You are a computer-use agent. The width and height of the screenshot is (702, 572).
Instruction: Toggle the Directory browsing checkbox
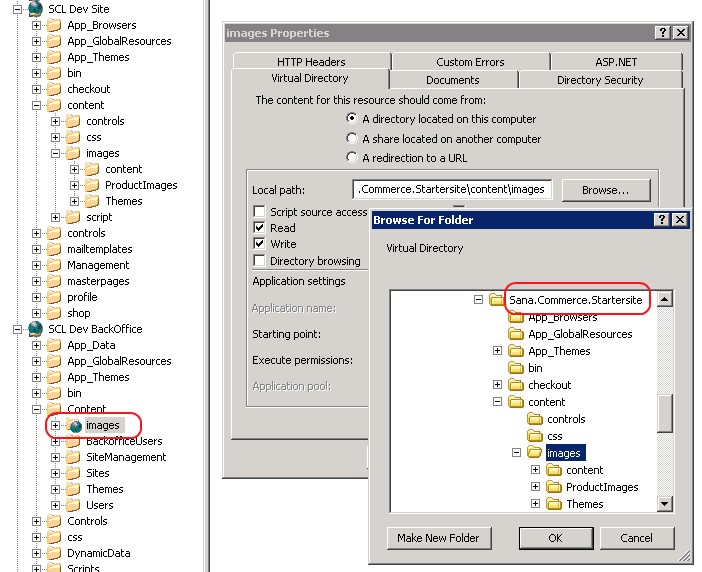click(260, 261)
